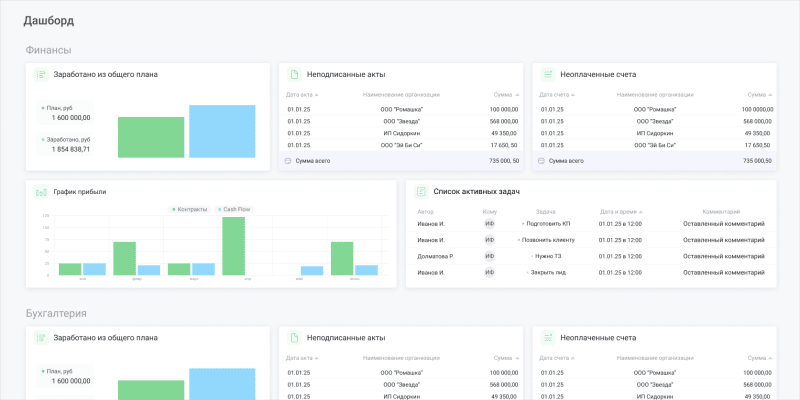Image resolution: width=800 pixels, height=400 pixels.
Task: Sort Финансы 'Неподписанные акты' by 'Сумма' column
Action: coord(507,94)
